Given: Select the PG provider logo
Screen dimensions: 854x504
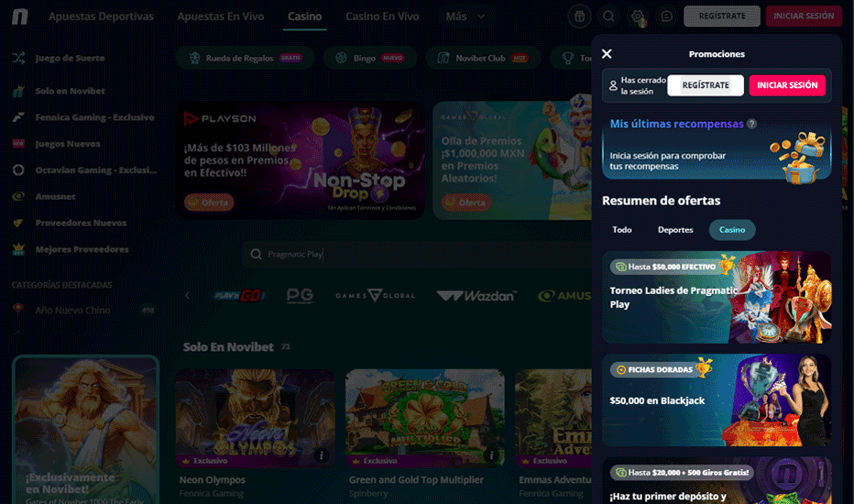Looking at the screenshot, I should [x=300, y=295].
